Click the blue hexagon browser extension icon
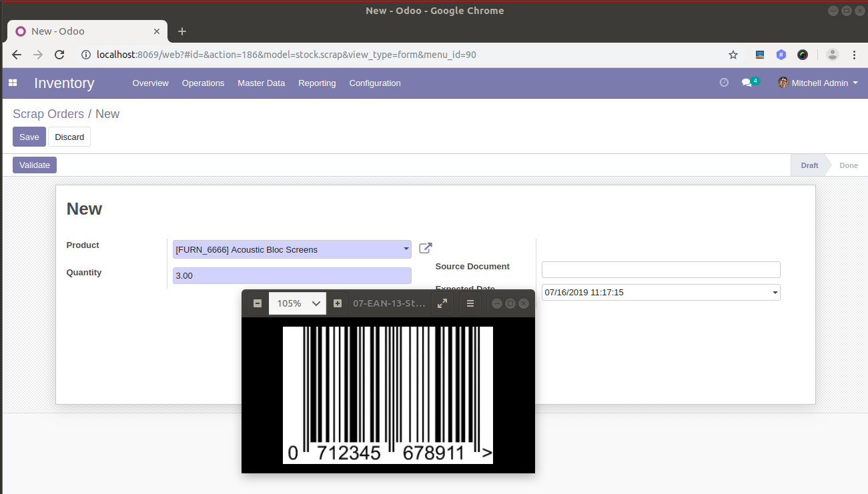Screen dimensions: 868x494 [781, 55]
